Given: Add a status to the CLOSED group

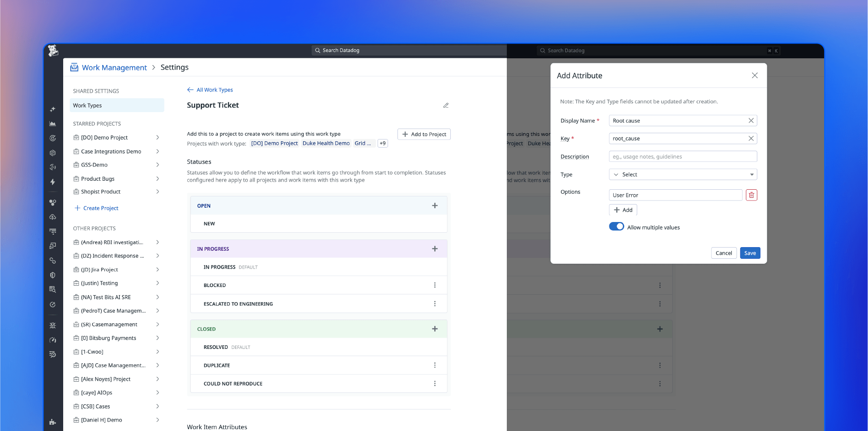Looking at the screenshot, I should (435, 329).
